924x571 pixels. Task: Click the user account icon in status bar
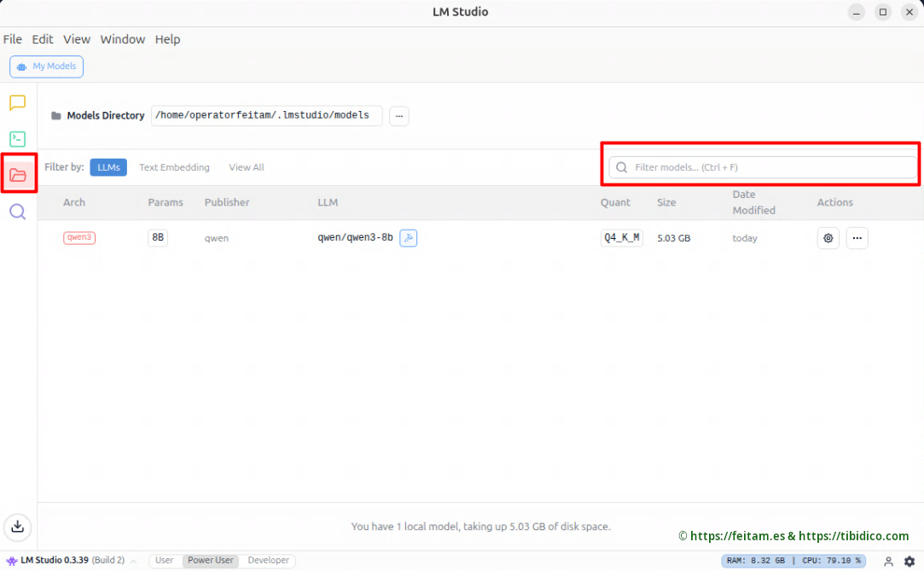tap(888, 561)
